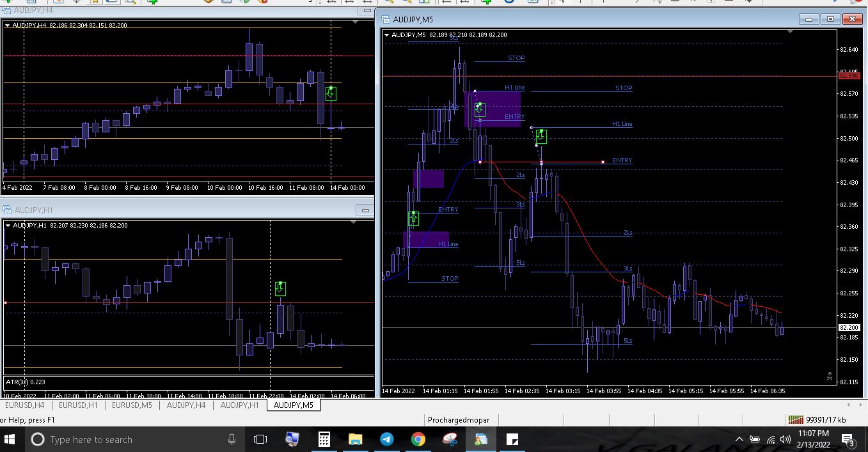The height and width of the screenshot is (452, 868).
Task: Open the clock showing 11:07 PM
Action: coord(814,439)
